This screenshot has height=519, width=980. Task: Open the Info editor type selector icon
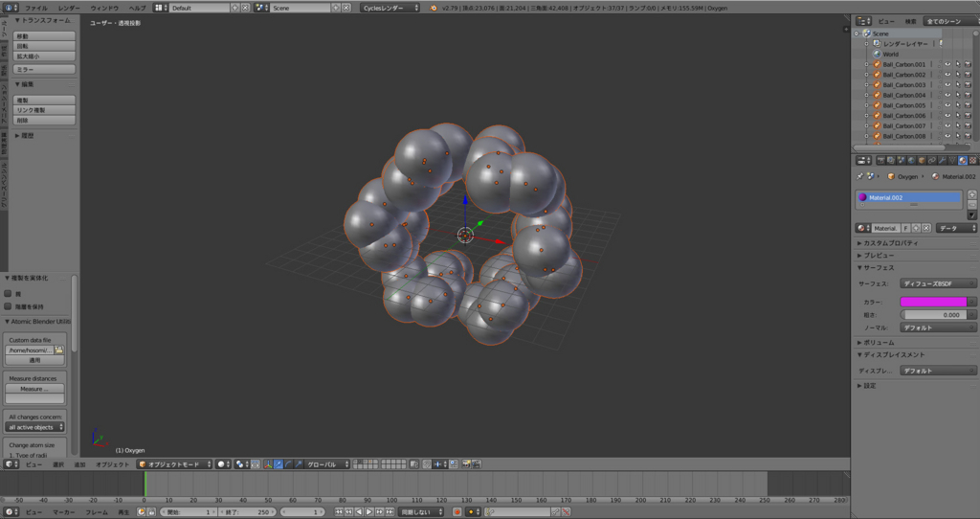11,8
